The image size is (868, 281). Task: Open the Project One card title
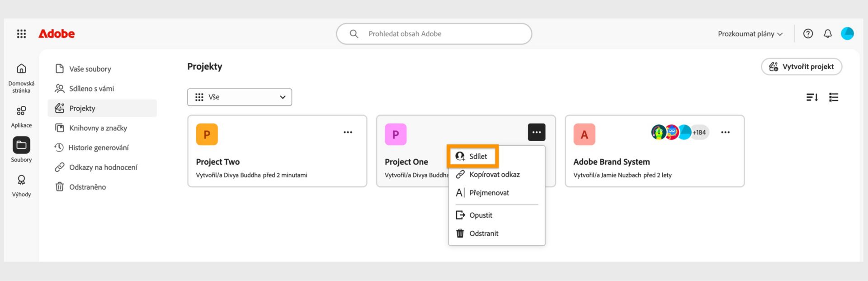coord(406,162)
